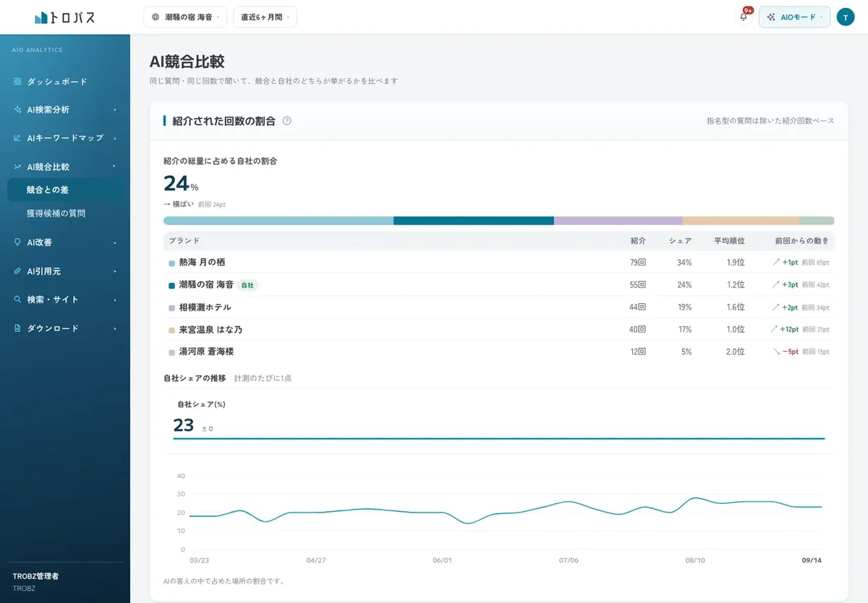Click the シェア column header
This screenshot has width=868, height=603.
coord(680,240)
